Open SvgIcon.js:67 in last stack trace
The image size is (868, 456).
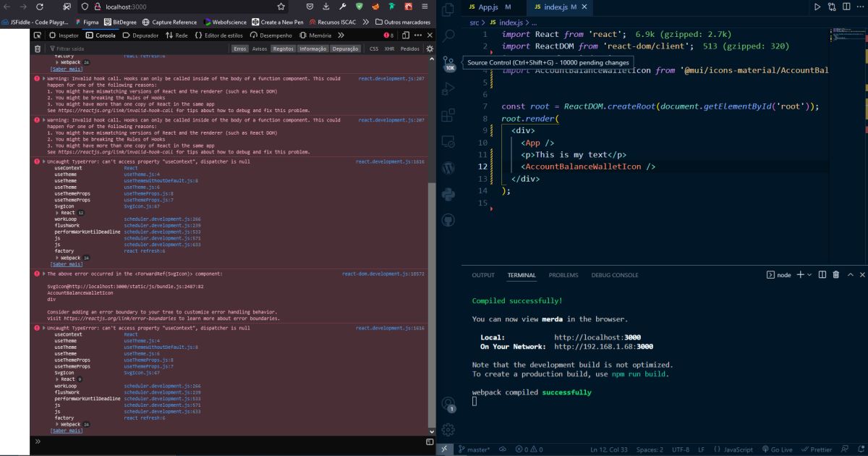(x=142, y=373)
